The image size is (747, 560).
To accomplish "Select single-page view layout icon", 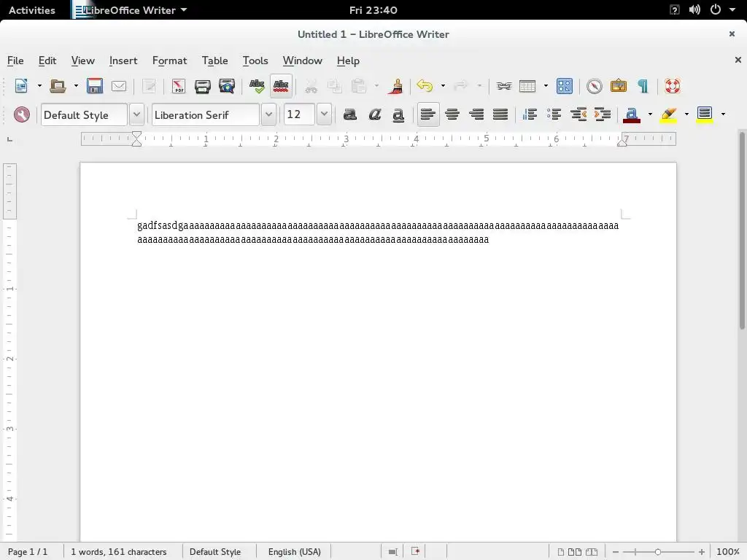I will (561, 552).
